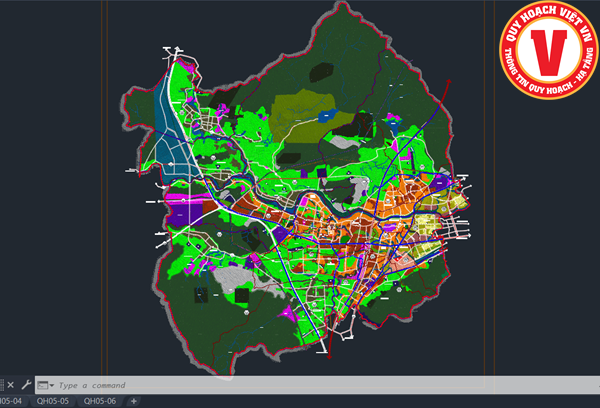Select the small blue lake in the north
The width and height of the screenshot is (600, 408).
click(326, 116)
